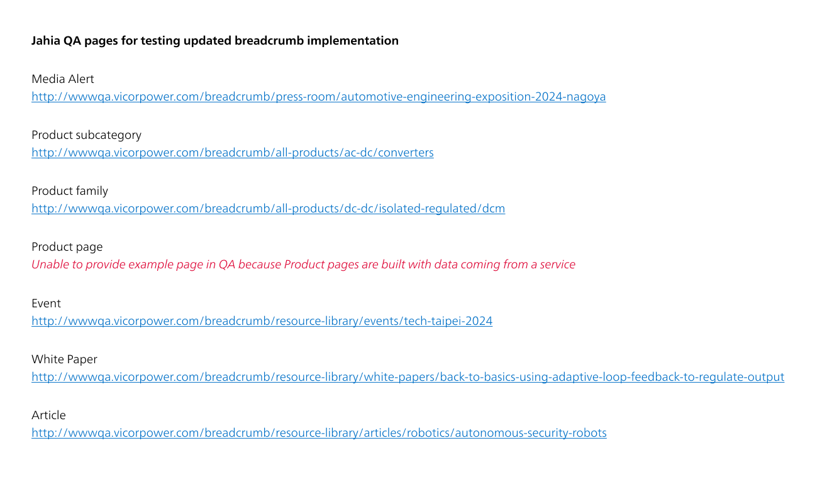Click the red 'Unable to provide example page' note
Image resolution: width=832 pixels, height=504 pixels.
point(304,265)
